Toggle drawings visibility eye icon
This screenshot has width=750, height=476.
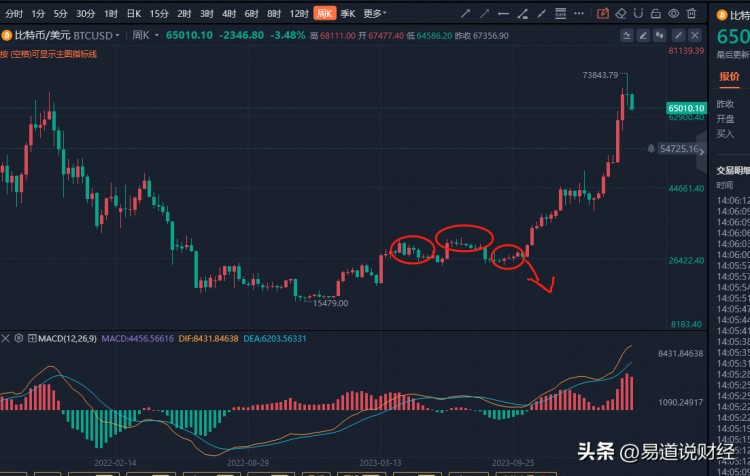click(x=673, y=13)
